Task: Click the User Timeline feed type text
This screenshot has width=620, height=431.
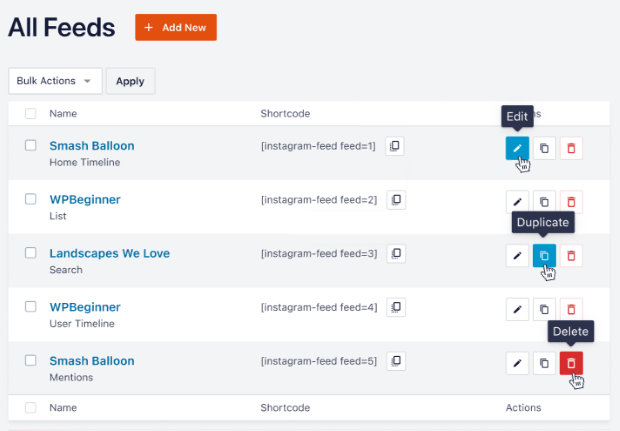Action: pyautogui.click(x=82, y=323)
